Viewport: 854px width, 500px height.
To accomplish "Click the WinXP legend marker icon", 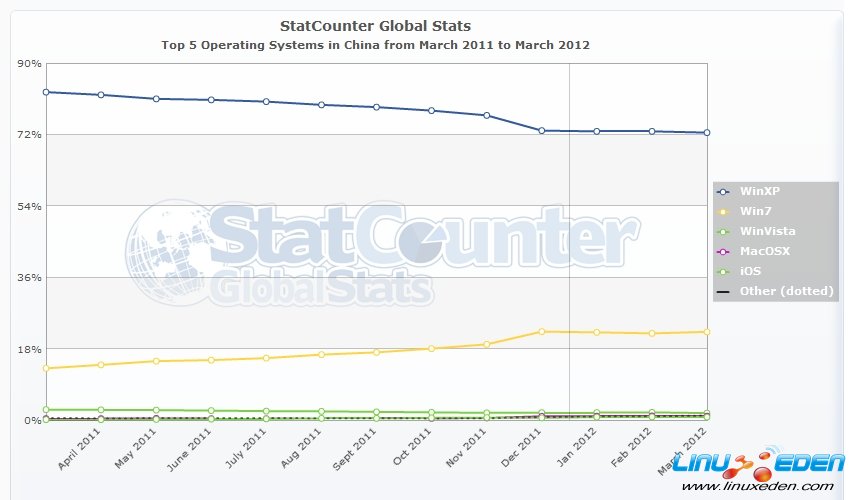I will click(724, 191).
